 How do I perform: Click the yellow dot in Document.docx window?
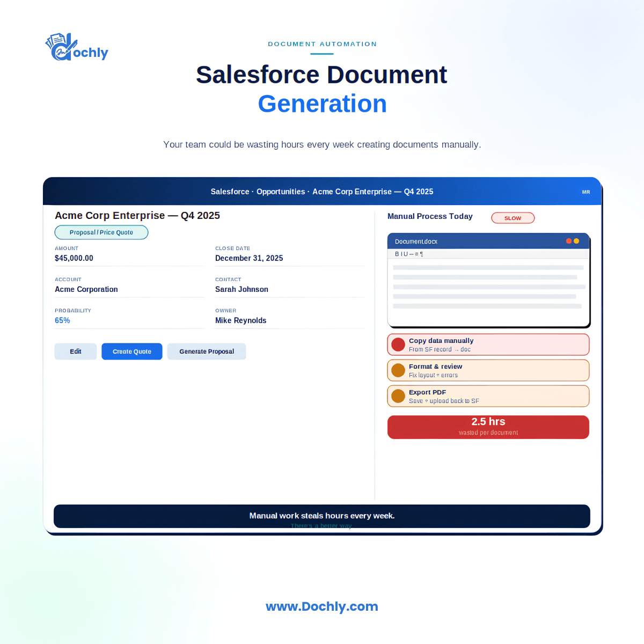pos(576,241)
